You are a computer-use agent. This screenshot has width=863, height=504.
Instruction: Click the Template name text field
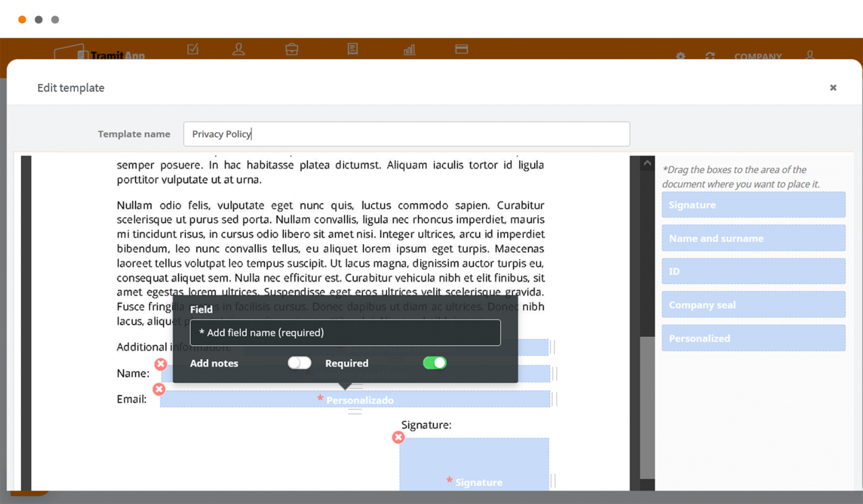(407, 134)
